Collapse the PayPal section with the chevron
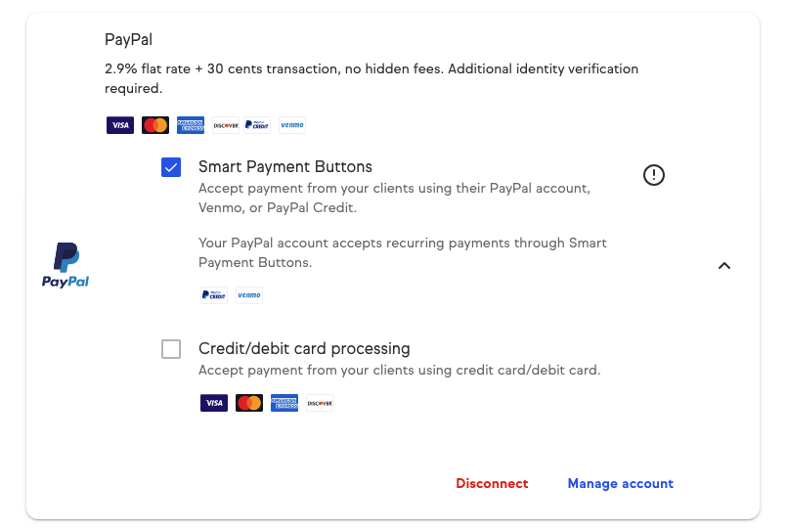The image size is (787, 532). (724, 265)
